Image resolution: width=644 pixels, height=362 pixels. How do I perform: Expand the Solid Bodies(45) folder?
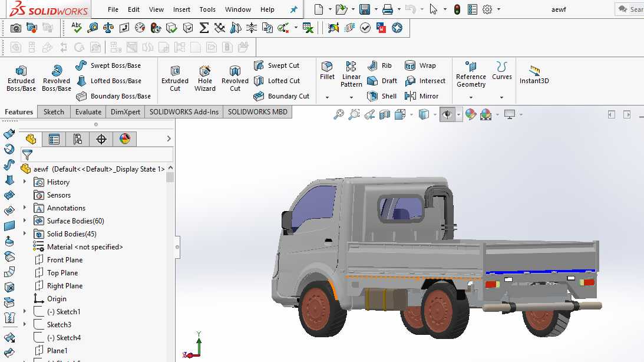[x=25, y=233]
